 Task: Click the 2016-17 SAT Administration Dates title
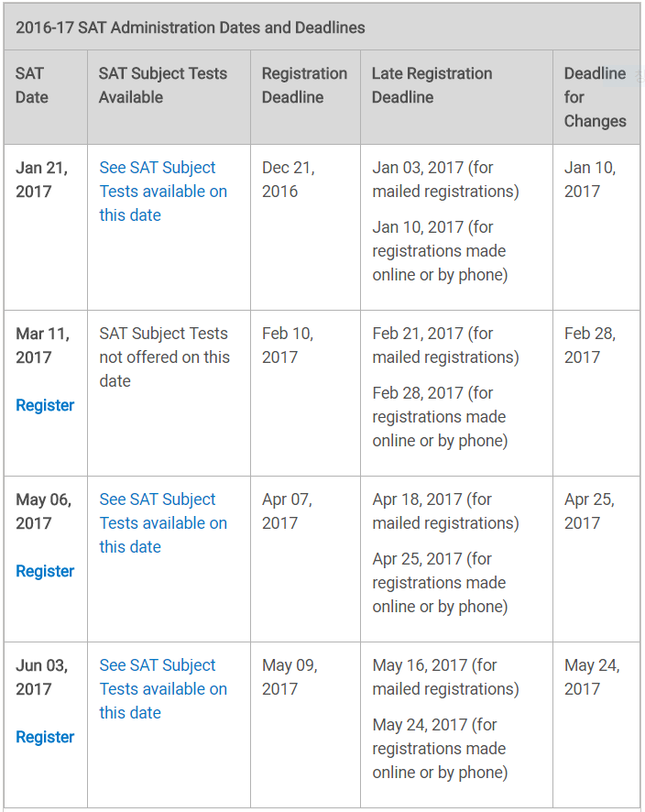pyautogui.click(x=190, y=27)
